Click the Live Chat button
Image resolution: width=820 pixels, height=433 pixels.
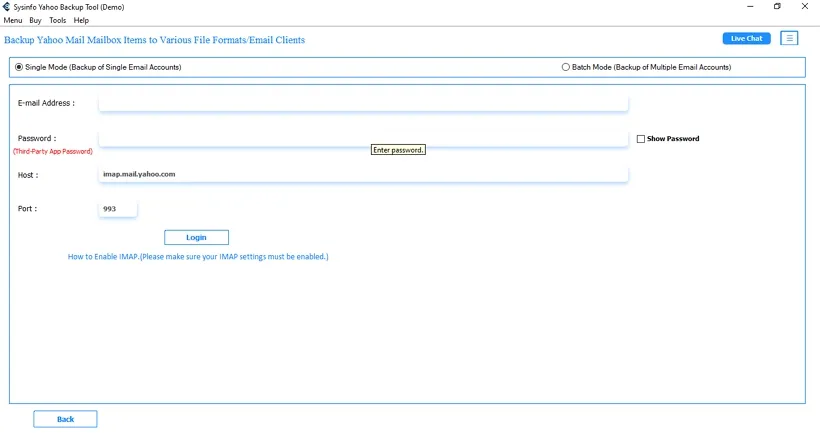tap(746, 38)
